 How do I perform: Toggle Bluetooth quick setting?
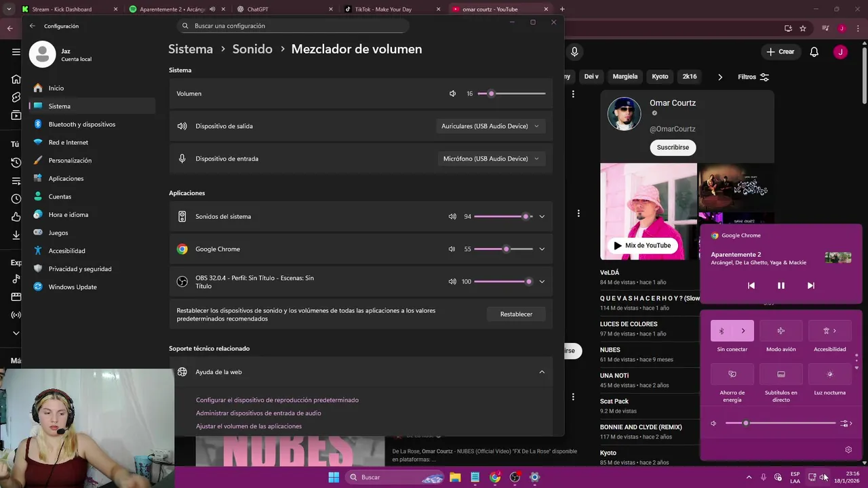[x=722, y=331]
